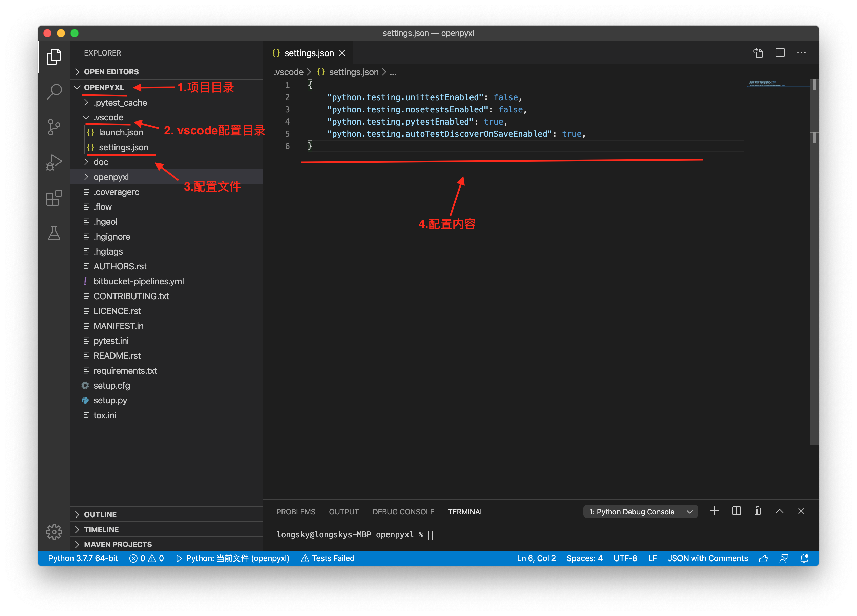Open notifications bell in status bar
The image size is (857, 616).
tap(804, 558)
